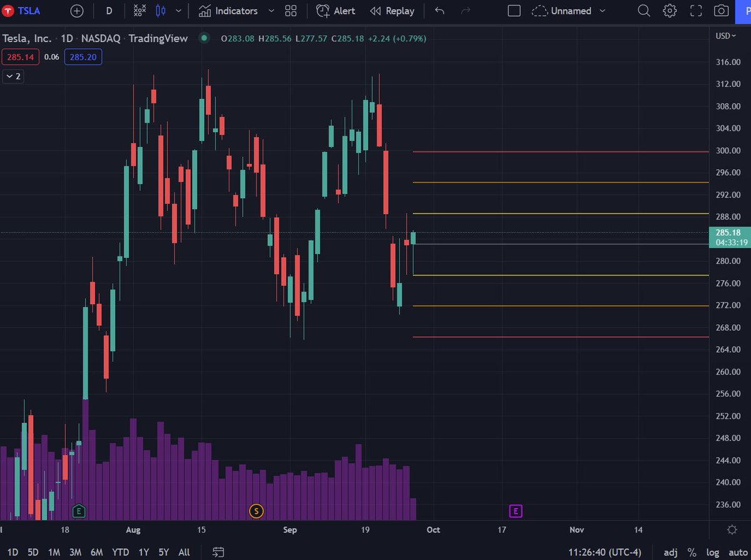Viewport: 751px width, 560px height.
Task: Toggle auto scale on the price axis
Action: 738,552
